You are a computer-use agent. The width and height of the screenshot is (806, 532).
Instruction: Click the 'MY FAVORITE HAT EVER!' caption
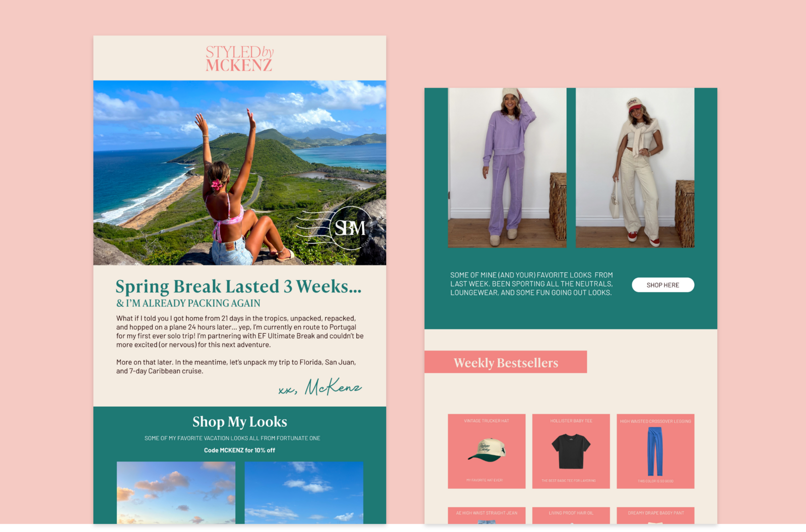(x=485, y=480)
